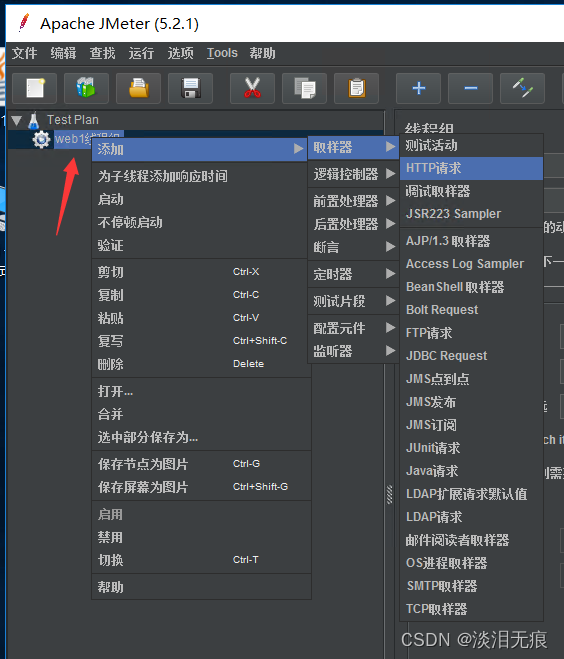Select 邮件阅读者取样器 entry
Screen dimensions: 564x659
(x=472, y=540)
